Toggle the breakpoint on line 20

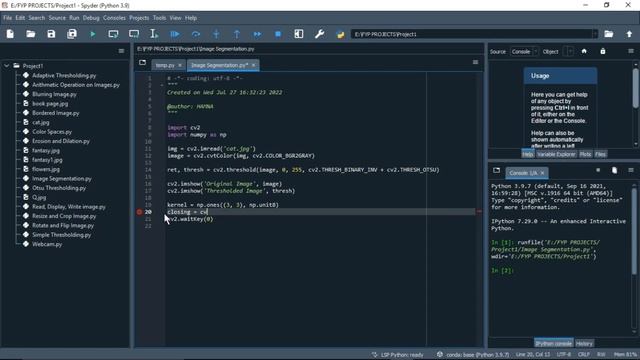140,212
